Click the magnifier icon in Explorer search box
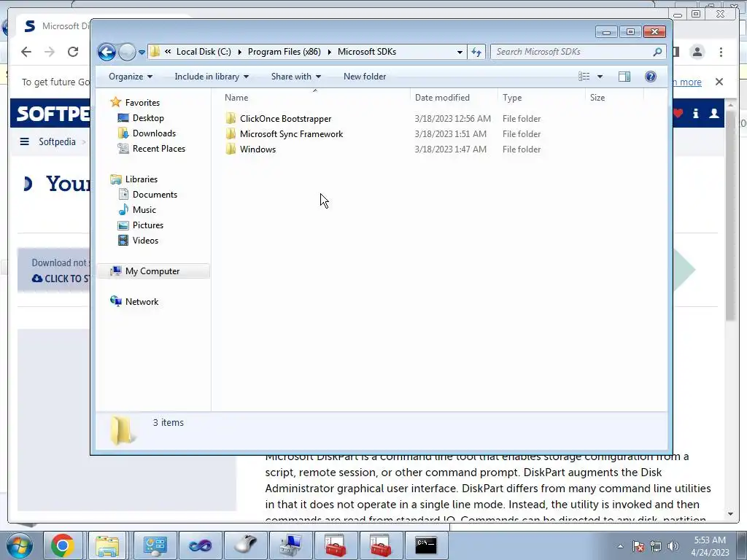747x560 pixels. [657, 52]
